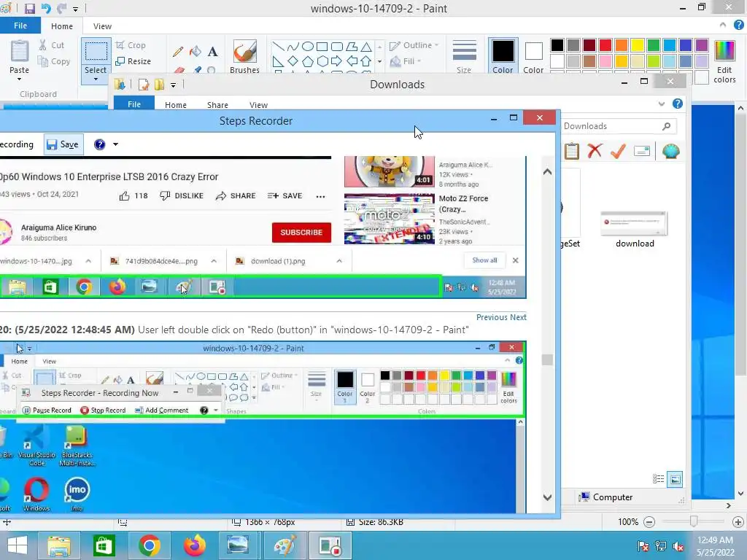Viewport: 747px width, 560px height.
Task: Pick the Line shape in Paint
Action: point(278,46)
